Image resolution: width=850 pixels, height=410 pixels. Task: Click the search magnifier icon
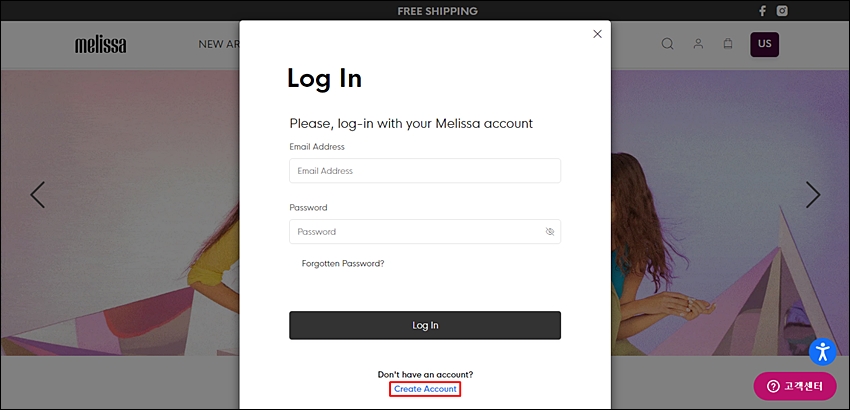pos(667,44)
